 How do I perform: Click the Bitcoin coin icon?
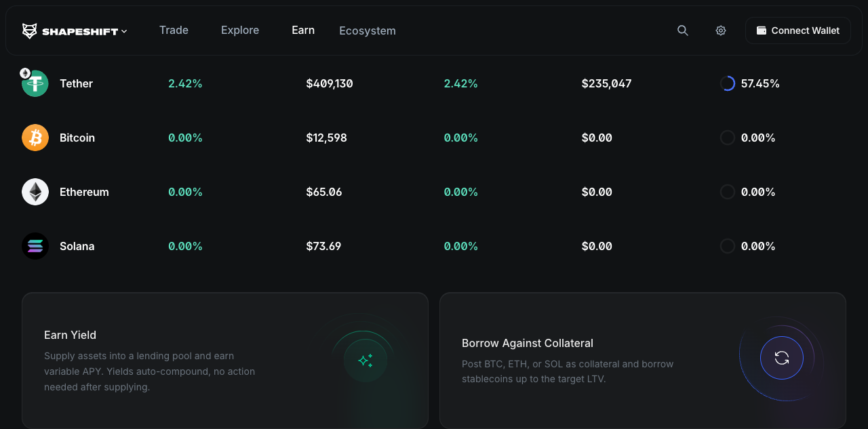[x=35, y=138]
